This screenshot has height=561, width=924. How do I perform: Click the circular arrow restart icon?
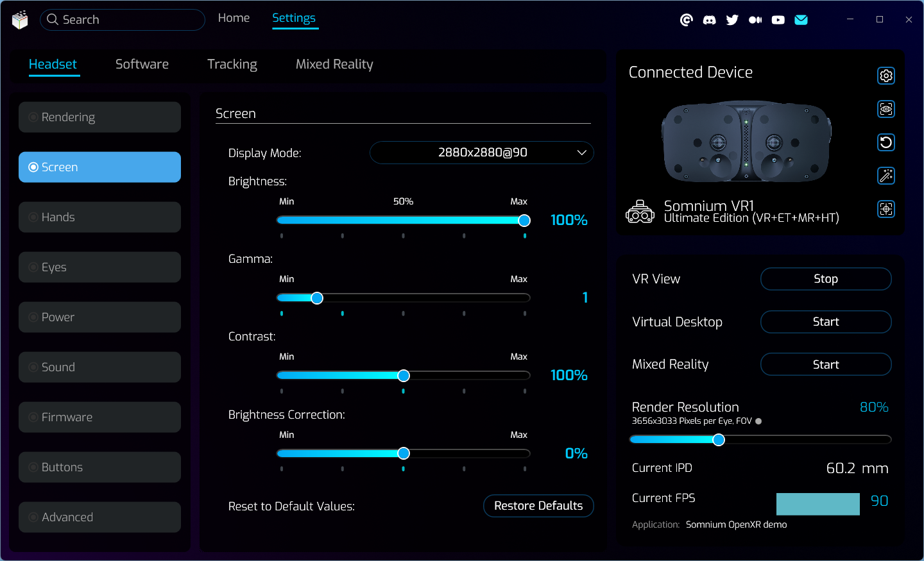click(886, 142)
